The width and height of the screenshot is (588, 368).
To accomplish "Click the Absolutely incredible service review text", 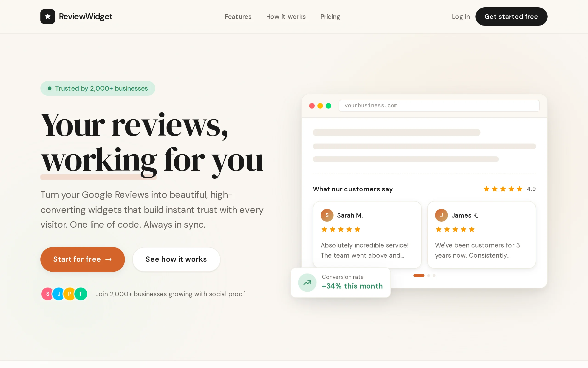I will pos(365,250).
